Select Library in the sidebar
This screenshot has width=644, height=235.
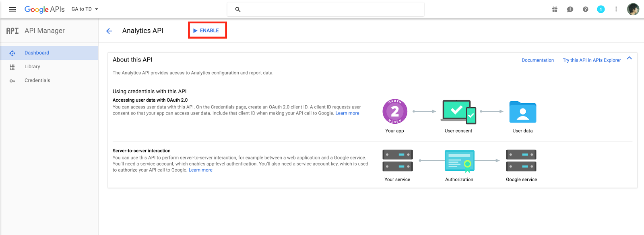point(49,67)
